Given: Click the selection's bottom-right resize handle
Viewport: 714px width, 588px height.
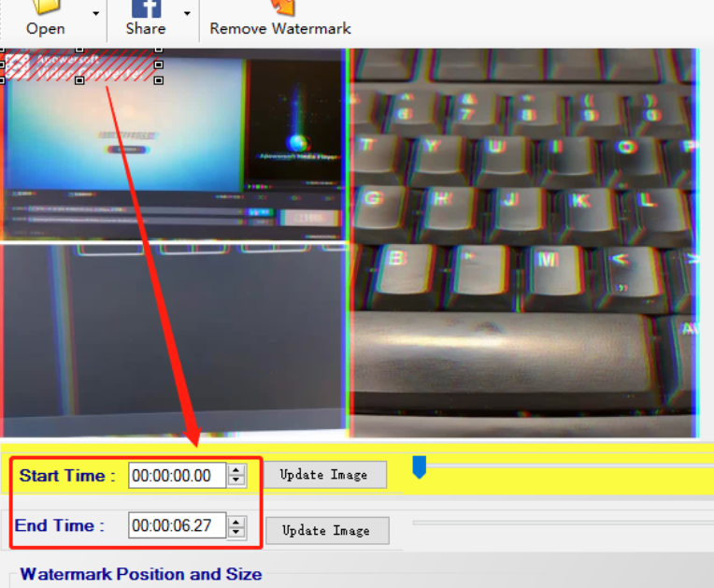Looking at the screenshot, I should point(159,80).
